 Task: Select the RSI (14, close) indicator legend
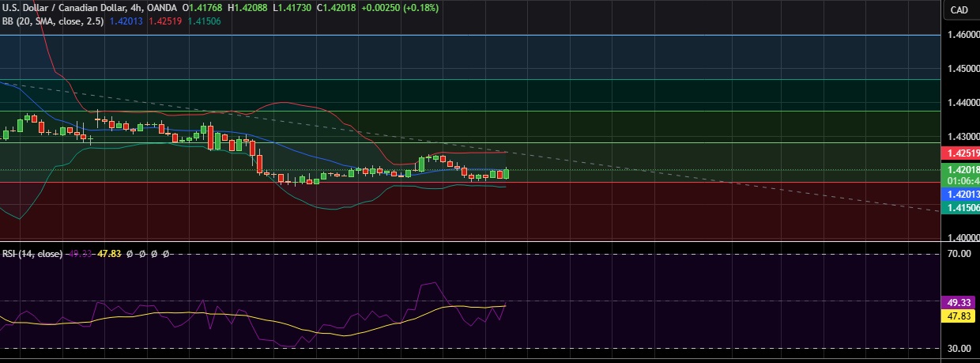pos(32,253)
